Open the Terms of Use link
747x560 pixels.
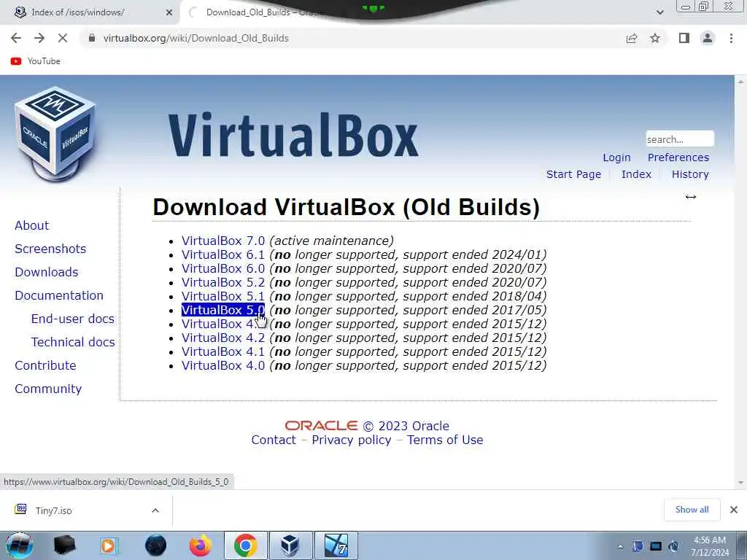[x=445, y=440]
